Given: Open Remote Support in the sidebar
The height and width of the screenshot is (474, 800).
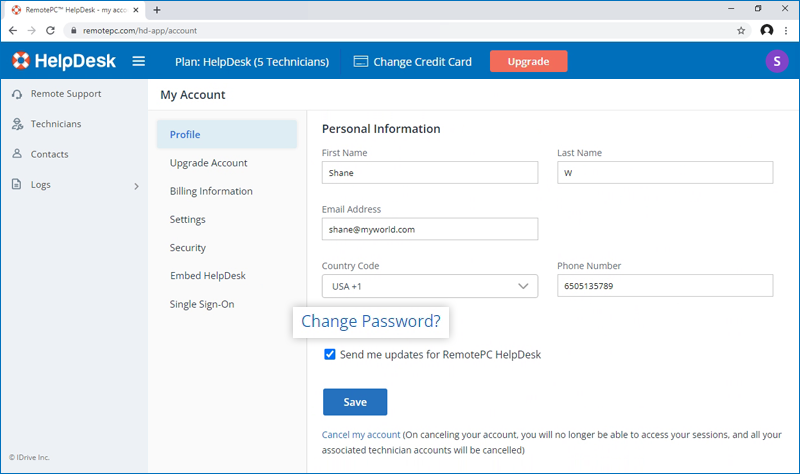Looking at the screenshot, I should point(66,94).
